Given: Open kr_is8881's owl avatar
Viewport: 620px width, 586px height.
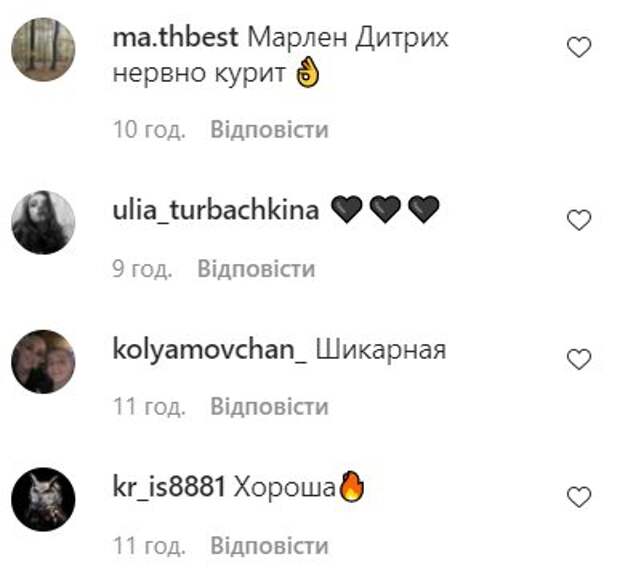Looking at the screenshot, I should click(43, 499).
